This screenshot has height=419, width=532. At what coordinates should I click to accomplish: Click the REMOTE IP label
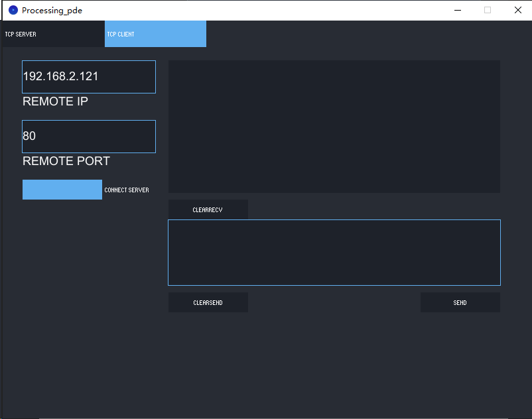click(55, 101)
